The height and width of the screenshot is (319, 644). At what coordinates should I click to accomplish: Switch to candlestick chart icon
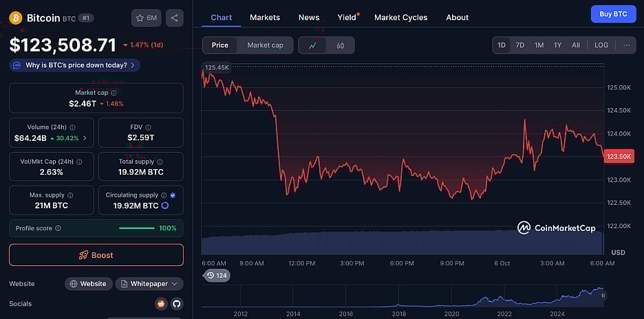tap(340, 45)
